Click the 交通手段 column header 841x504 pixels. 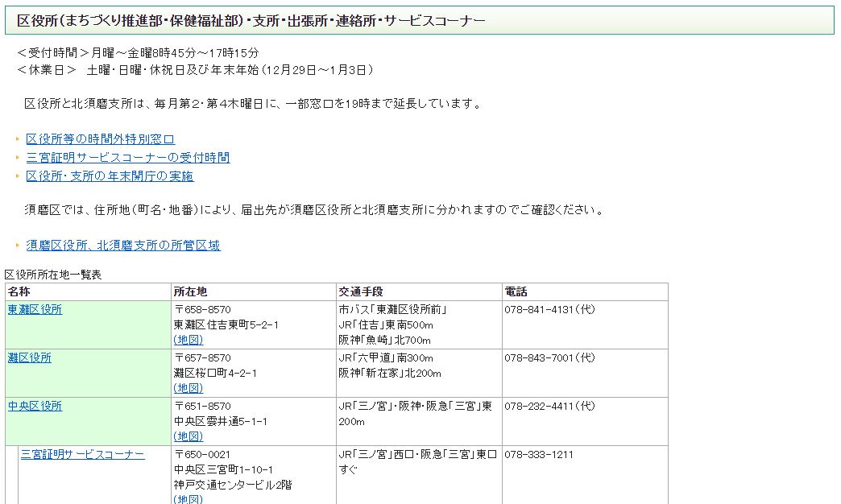pos(360,291)
